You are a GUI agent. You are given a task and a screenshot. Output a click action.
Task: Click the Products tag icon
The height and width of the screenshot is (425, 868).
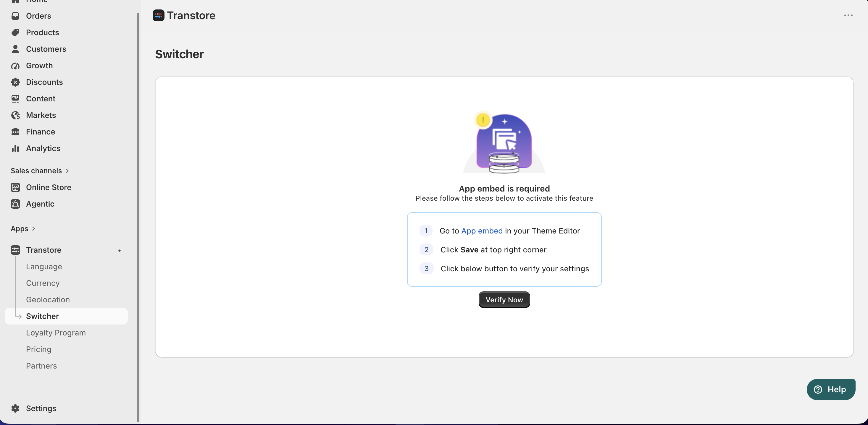(15, 32)
